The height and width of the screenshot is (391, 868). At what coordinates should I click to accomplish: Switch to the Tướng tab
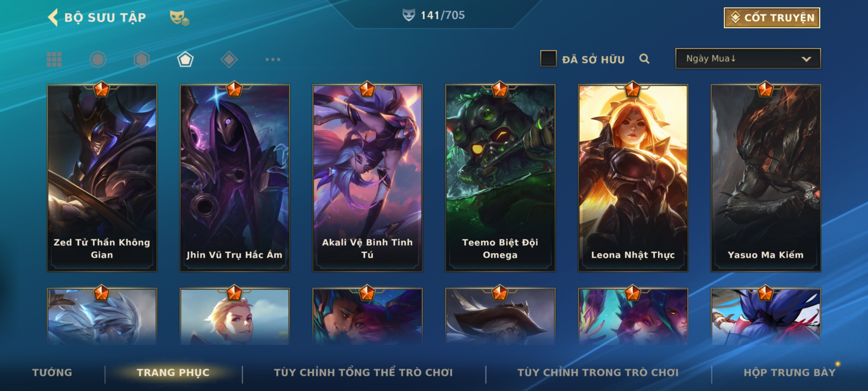pos(52,372)
